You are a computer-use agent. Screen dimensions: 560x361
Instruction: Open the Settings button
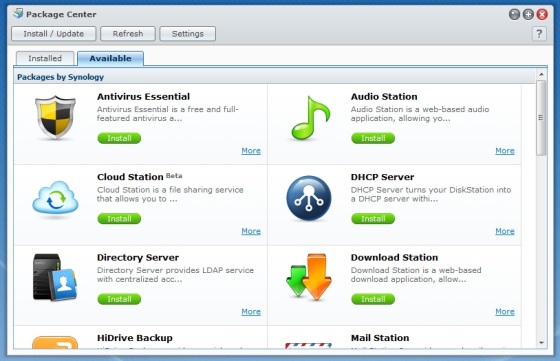tap(188, 34)
